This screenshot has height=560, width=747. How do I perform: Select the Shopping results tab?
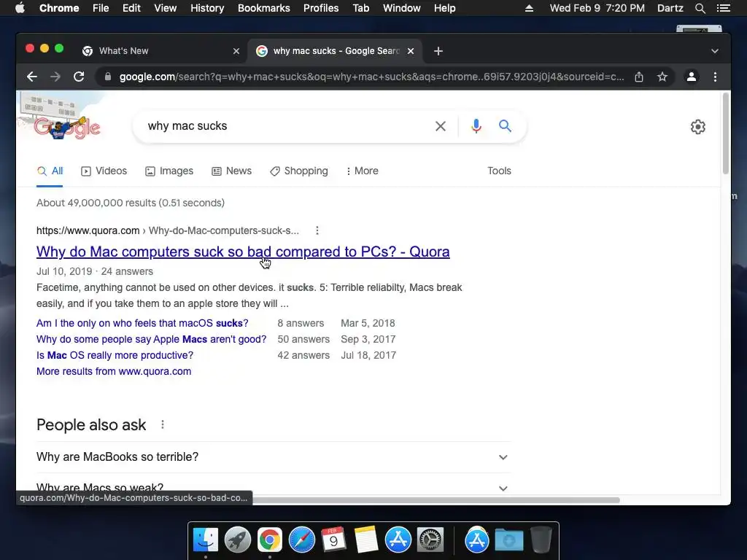(x=298, y=171)
